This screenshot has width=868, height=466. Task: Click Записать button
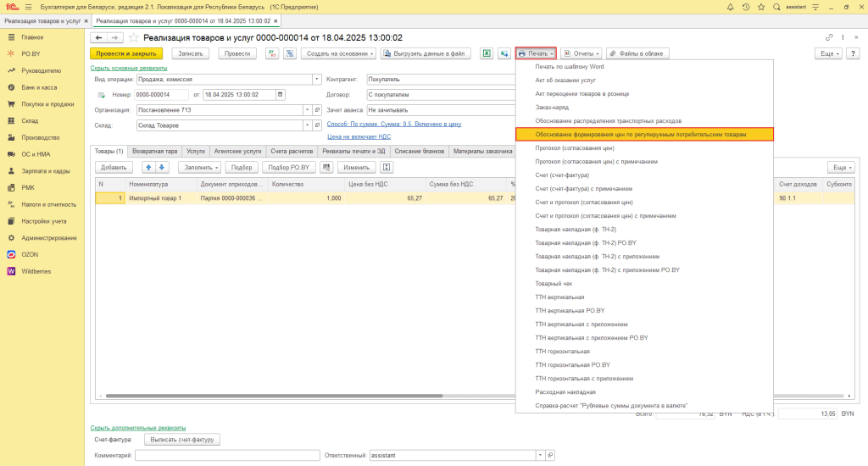[x=191, y=53]
